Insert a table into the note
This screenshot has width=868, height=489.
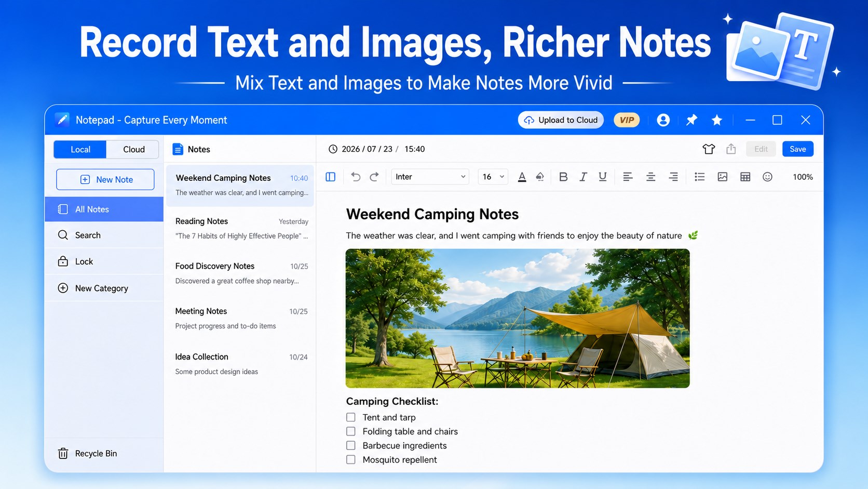click(745, 177)
